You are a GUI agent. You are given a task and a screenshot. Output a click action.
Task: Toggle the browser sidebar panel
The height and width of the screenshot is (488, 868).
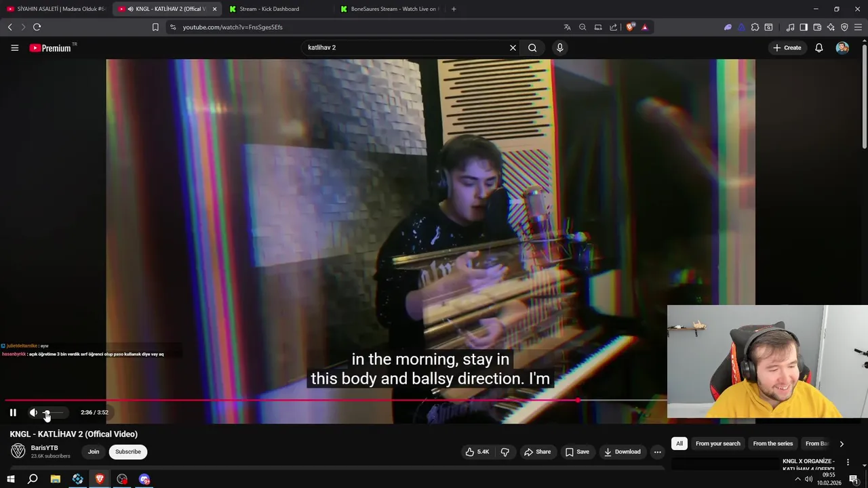(x=804, y=27)
